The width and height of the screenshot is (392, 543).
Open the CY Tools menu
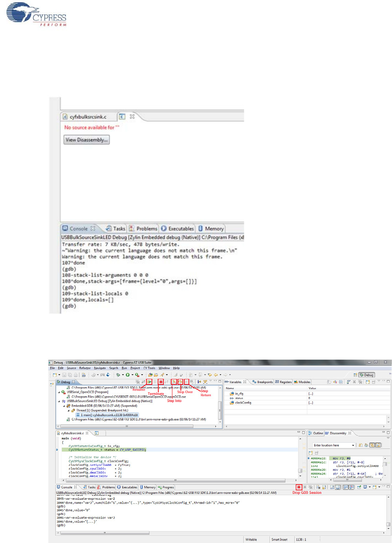[x=149, y=368]
